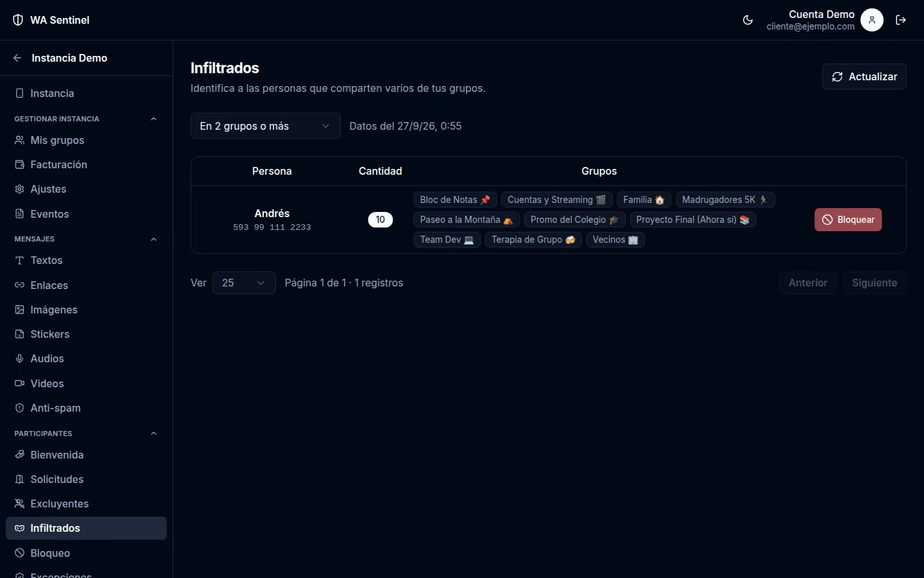The height and width of the screenshot is (578, 924).
Task: Collapse the Participantes section
Action: [153, 433]
